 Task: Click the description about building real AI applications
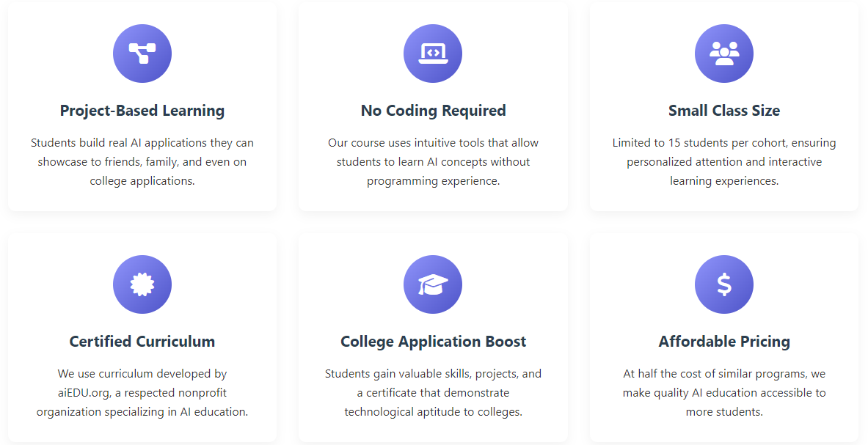[142, 161]
